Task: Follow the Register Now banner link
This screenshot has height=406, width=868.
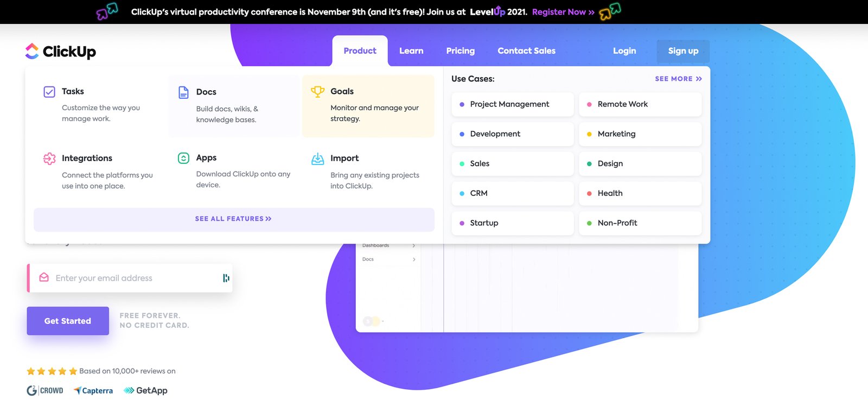Action: (x=563, y=12)
